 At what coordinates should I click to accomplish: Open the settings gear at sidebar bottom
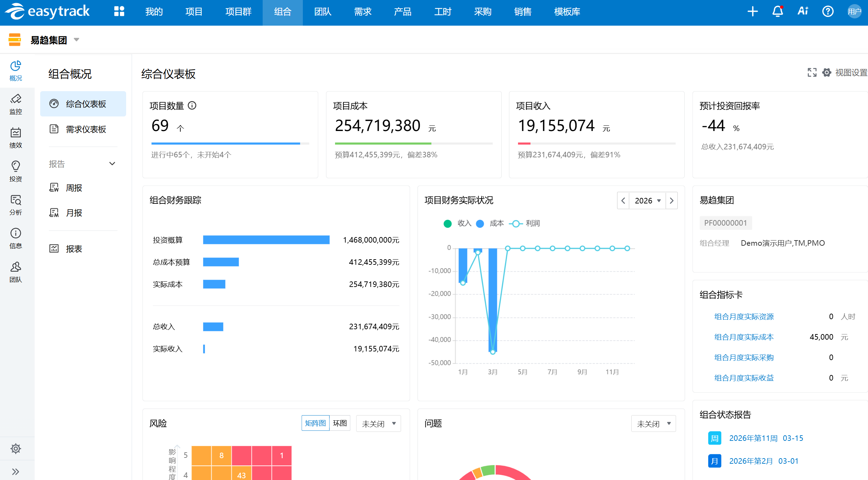(16, 448)
